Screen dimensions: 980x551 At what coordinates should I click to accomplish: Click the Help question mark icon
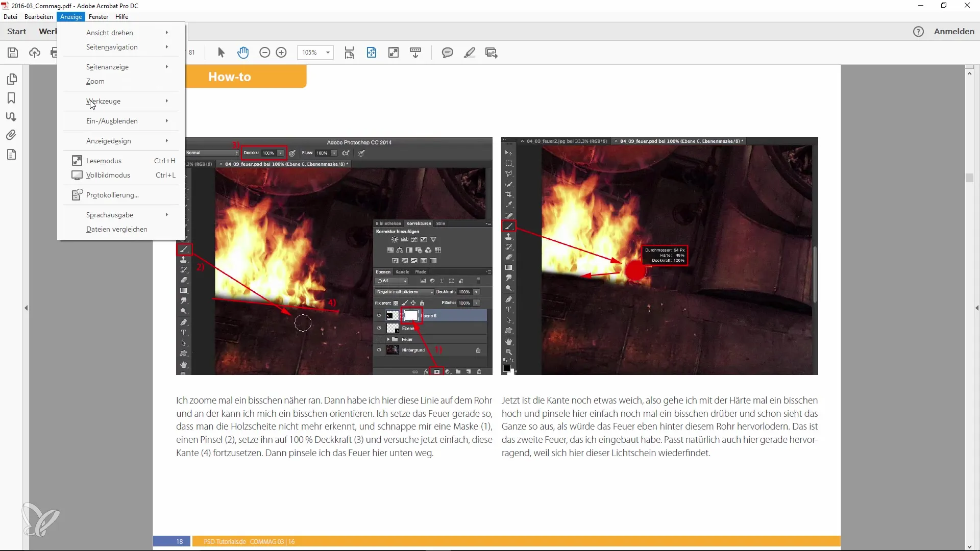click(x=918, y=32)
